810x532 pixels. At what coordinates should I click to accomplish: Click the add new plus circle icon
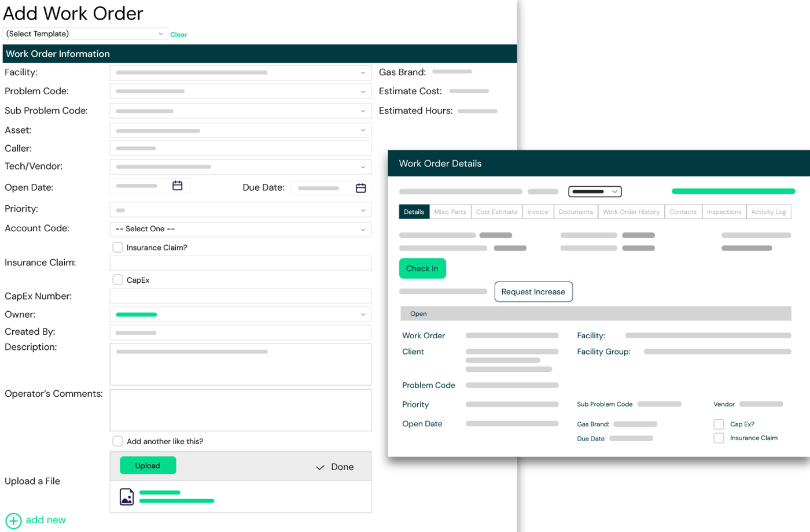coord(13,520)
